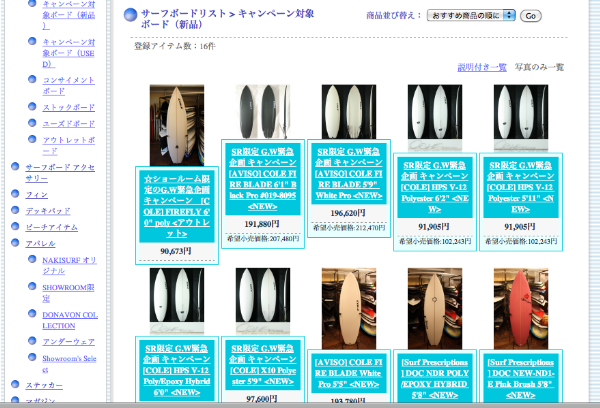Click the blue bullet beside アパレル
This screenshot has height=408, width=600.
[x=15, y=242]
